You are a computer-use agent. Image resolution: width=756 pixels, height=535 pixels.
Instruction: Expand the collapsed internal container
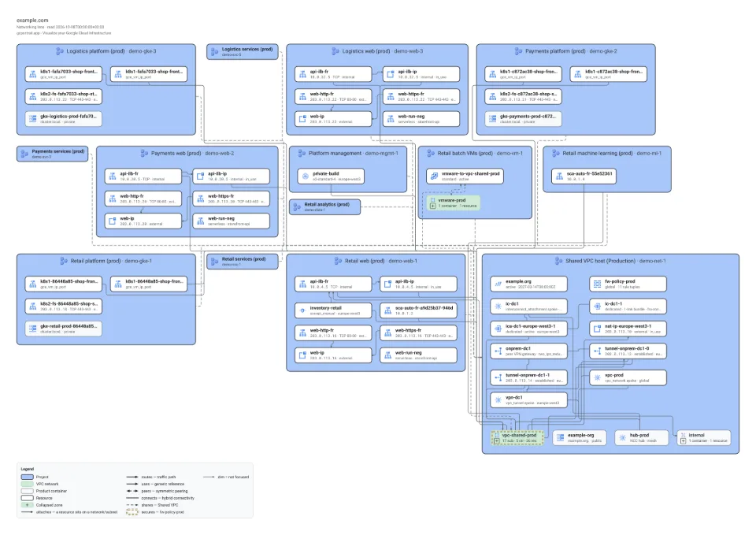point(683,441)
